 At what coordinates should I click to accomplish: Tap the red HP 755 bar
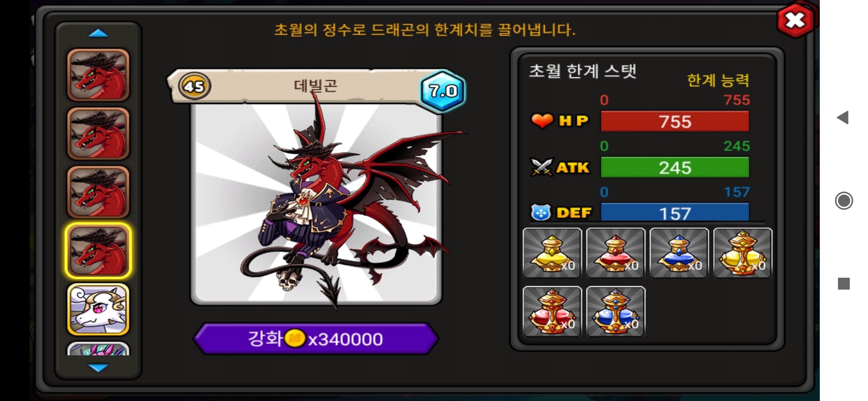pos(675,121)
